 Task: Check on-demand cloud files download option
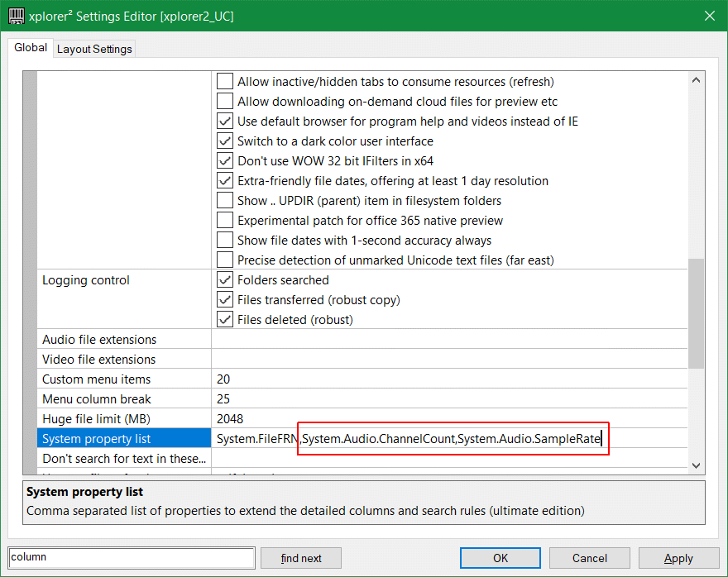click(x=225, y=101)
